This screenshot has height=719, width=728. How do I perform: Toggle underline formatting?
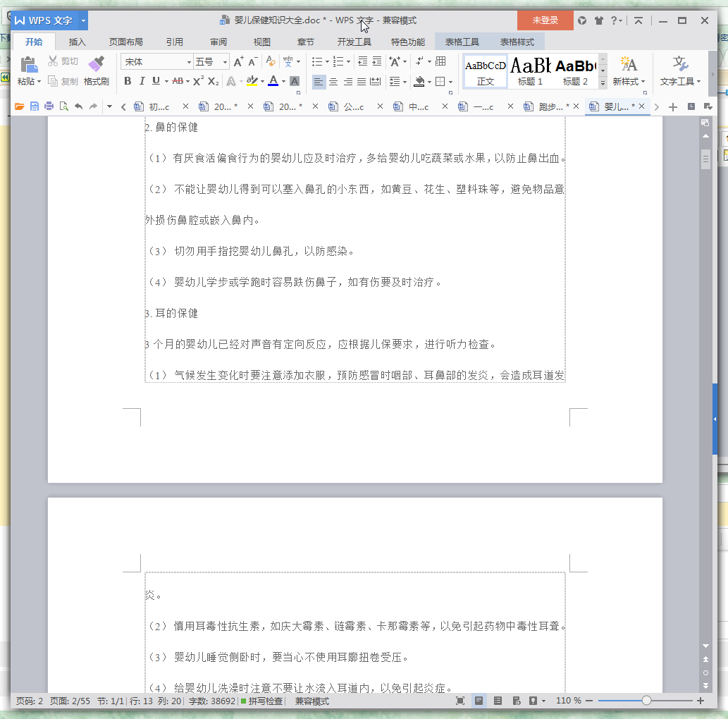coord(156,81)
